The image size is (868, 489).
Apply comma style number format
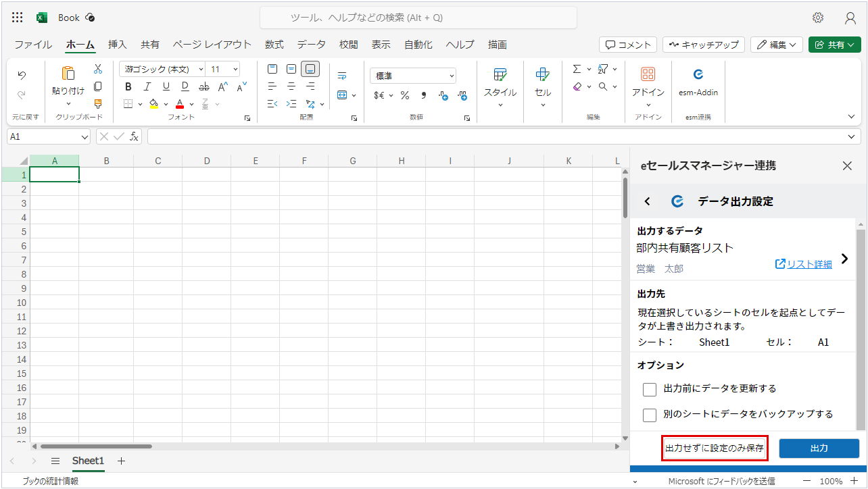(424, 95)
